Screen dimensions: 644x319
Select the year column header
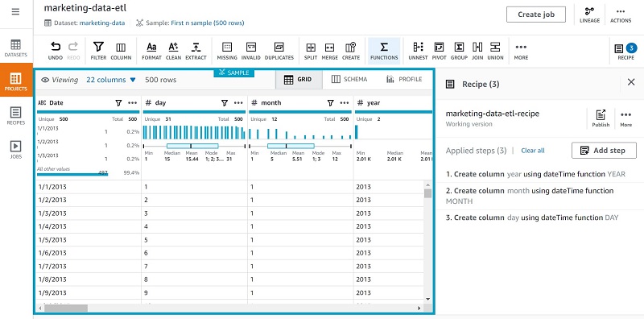[394, 103]
